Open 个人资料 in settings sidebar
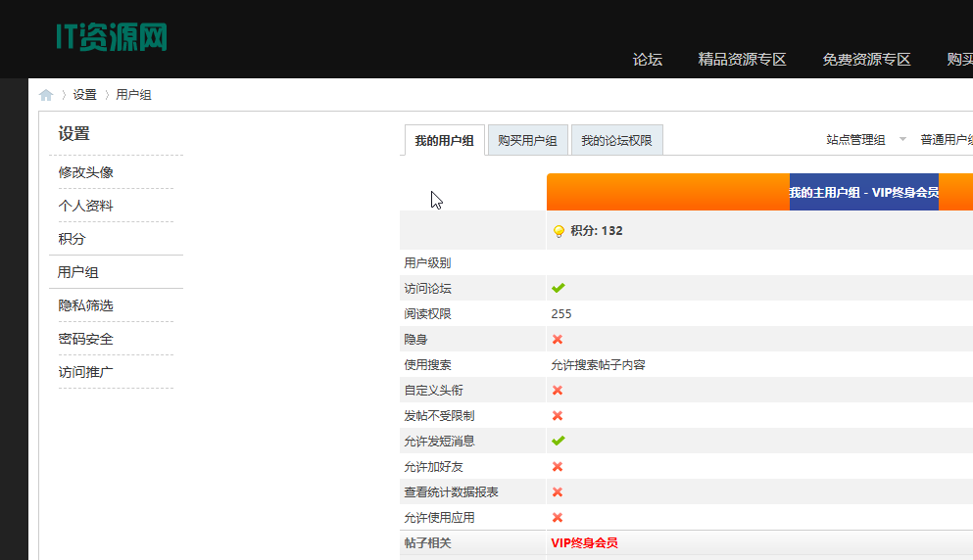973x560 pixels. click(x=85, y=206)
